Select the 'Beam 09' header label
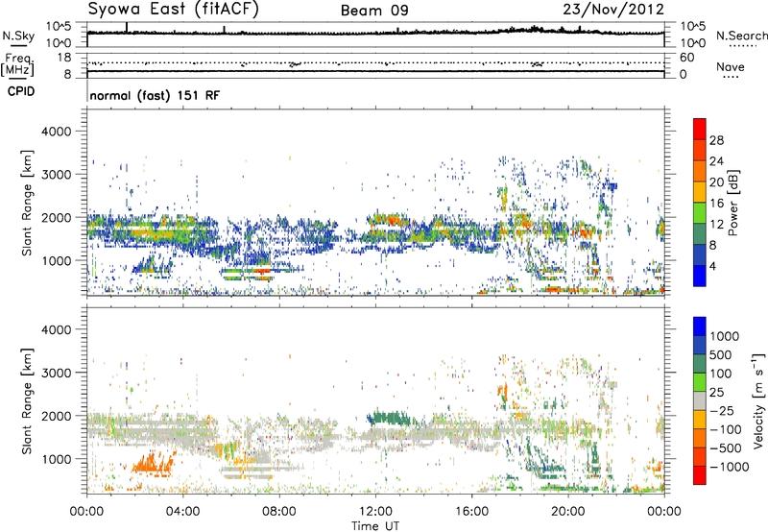This screenshot has height=532, width=768. [374, 11]
